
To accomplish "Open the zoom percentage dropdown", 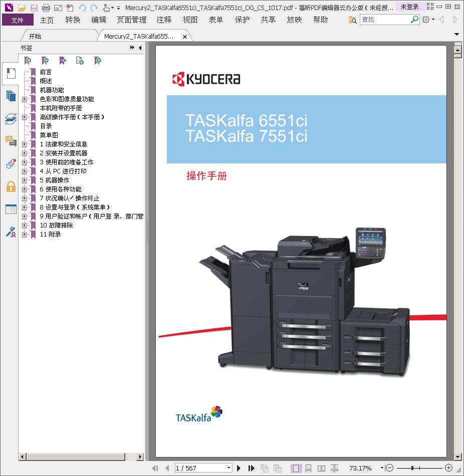I will 382,468.
